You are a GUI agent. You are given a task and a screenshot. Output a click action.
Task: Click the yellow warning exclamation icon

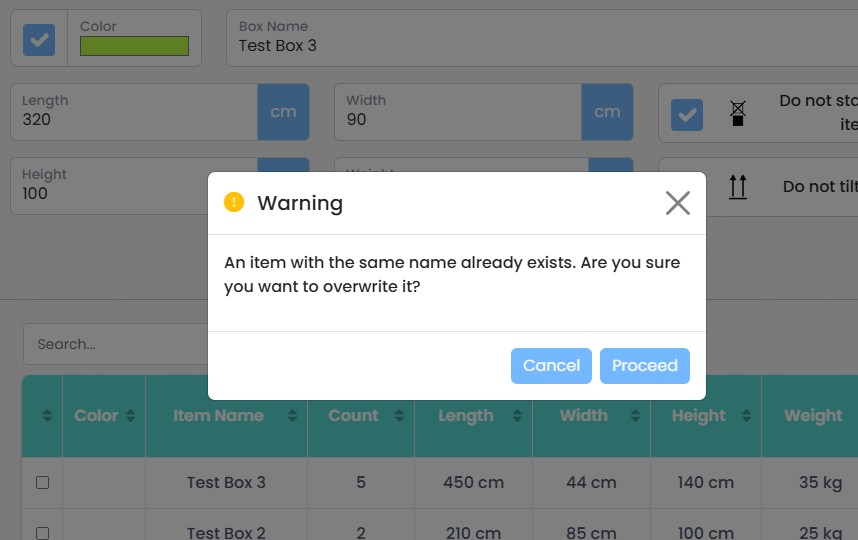click(234, 203)
